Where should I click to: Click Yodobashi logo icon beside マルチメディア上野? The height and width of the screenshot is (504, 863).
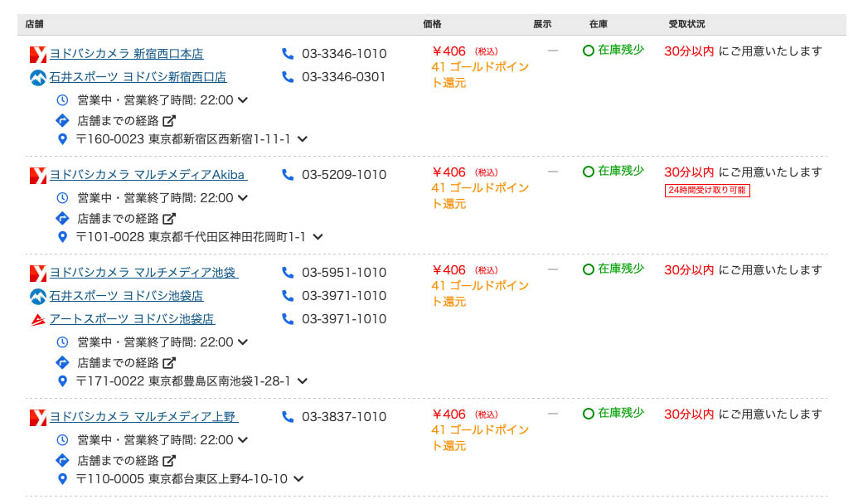pos(38,418)
